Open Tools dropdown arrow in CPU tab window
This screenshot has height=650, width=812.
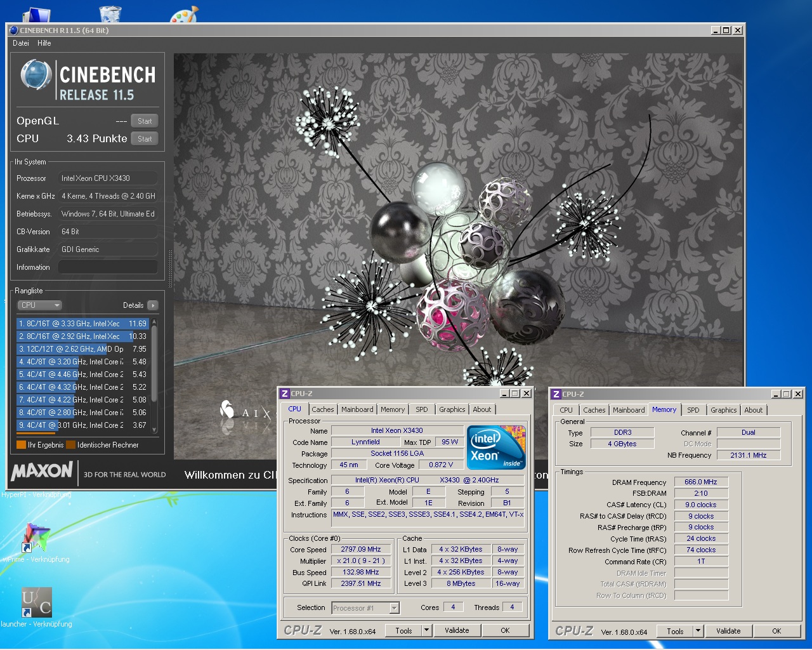click(427, 630)
